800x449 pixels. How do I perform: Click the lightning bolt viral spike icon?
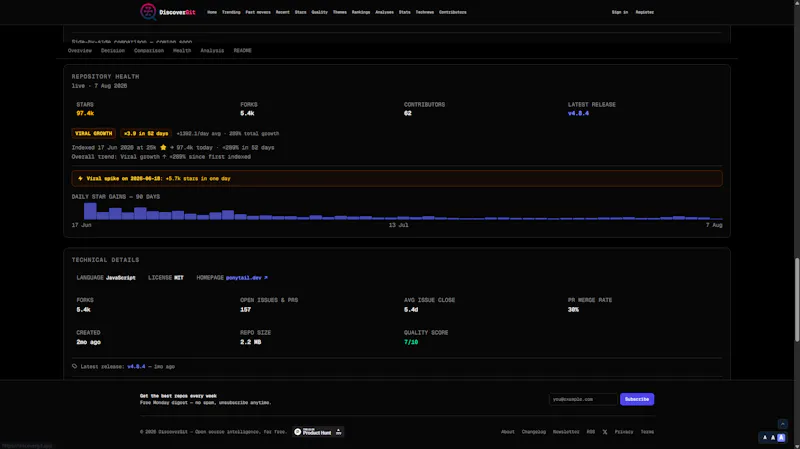coord(80,179)
